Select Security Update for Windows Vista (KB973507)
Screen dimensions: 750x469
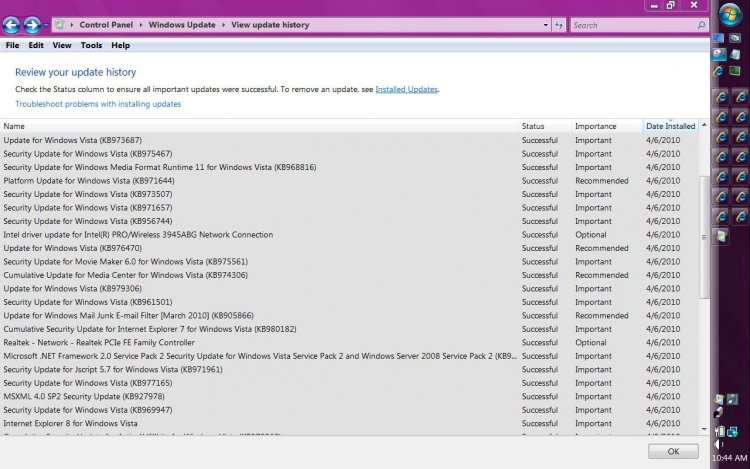(349, 194)
